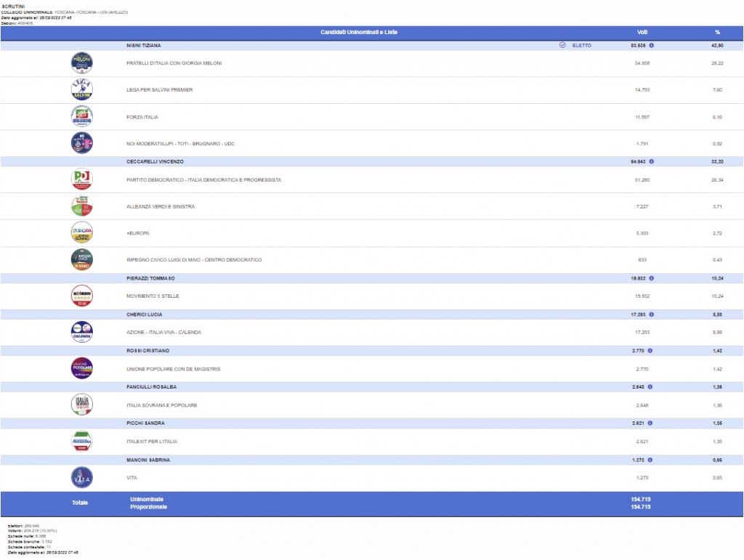
Task: Show info for Nisini Tiziana's vote count
Action: pos(651,45)
